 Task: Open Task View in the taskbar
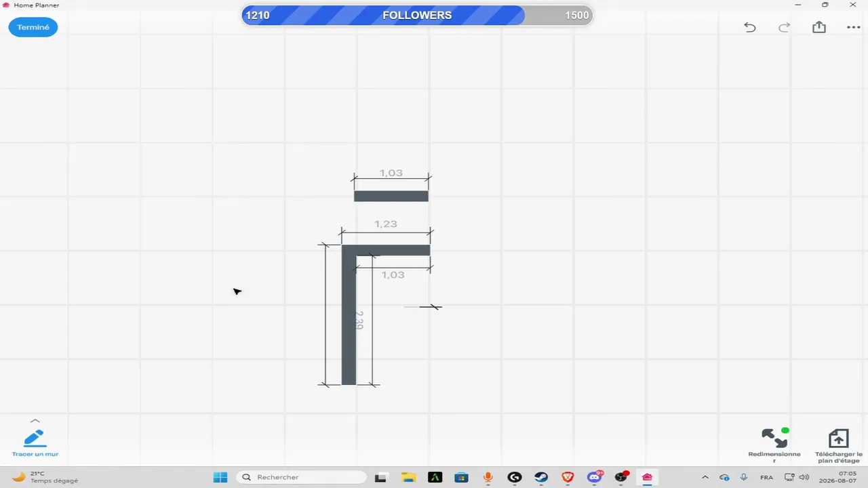pyautogui.click(x=381, y=477)
